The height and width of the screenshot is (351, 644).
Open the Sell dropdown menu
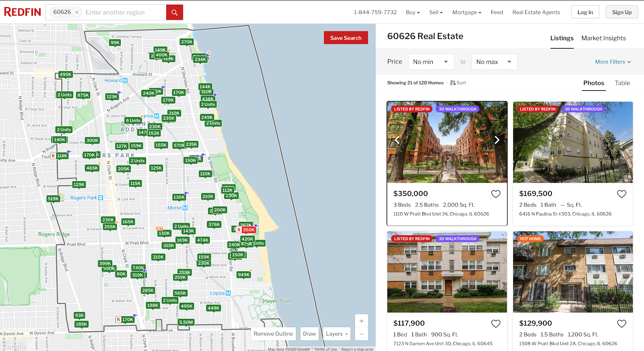point(436,12)
